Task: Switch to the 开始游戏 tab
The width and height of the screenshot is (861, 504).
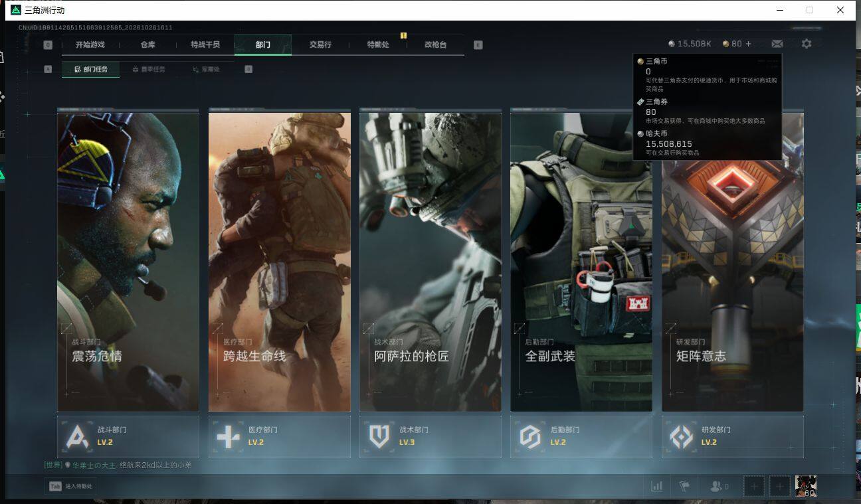Action: [90, 45]
